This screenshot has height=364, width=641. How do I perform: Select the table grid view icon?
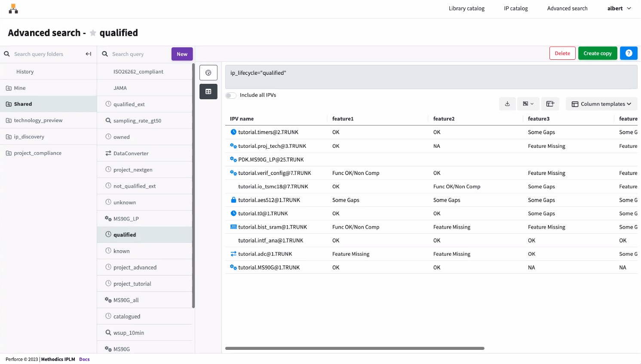(x=209, y=92)
